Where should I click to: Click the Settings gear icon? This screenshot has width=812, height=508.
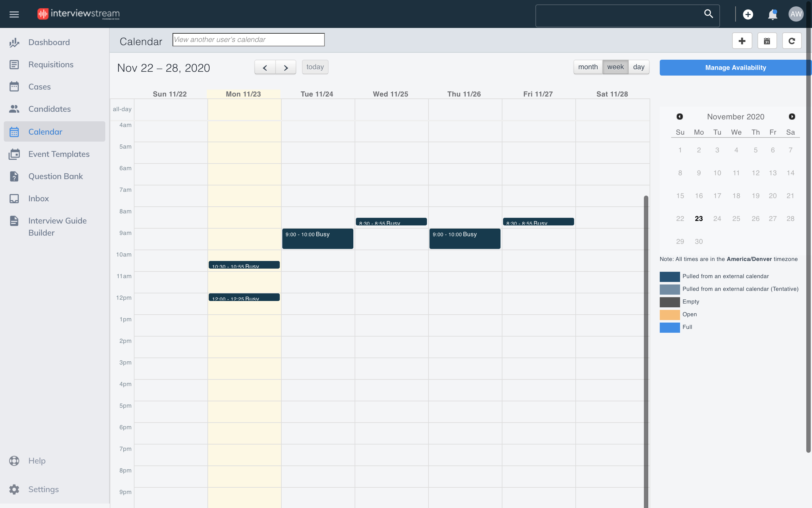point(14,489)
